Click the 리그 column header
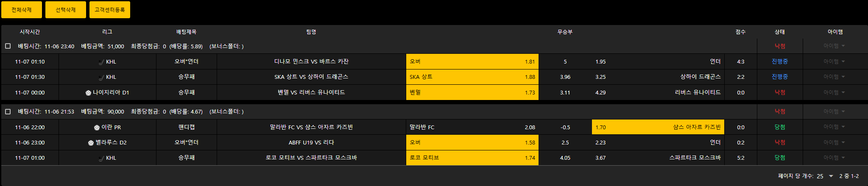This screenshot has width=868, height=186. click(107, 32)
